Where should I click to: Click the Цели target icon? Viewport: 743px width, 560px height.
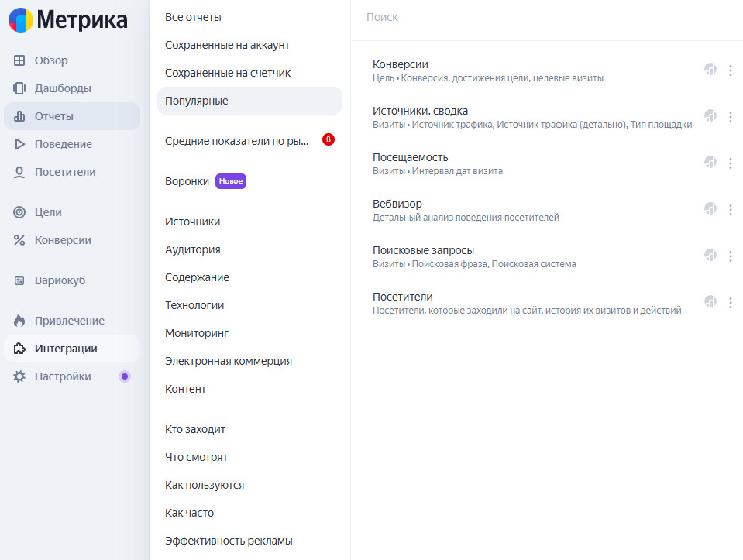click(x=20, y=212)
